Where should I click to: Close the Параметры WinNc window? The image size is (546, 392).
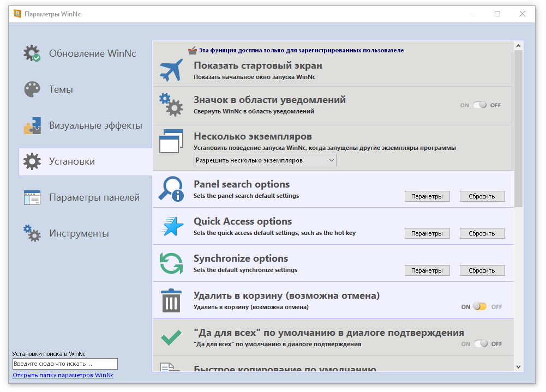pos(523,14)
